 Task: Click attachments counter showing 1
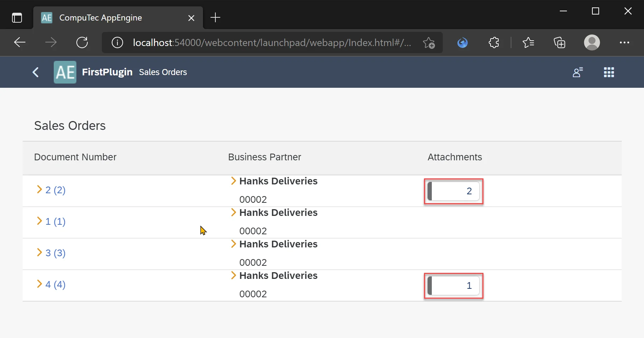453,286
